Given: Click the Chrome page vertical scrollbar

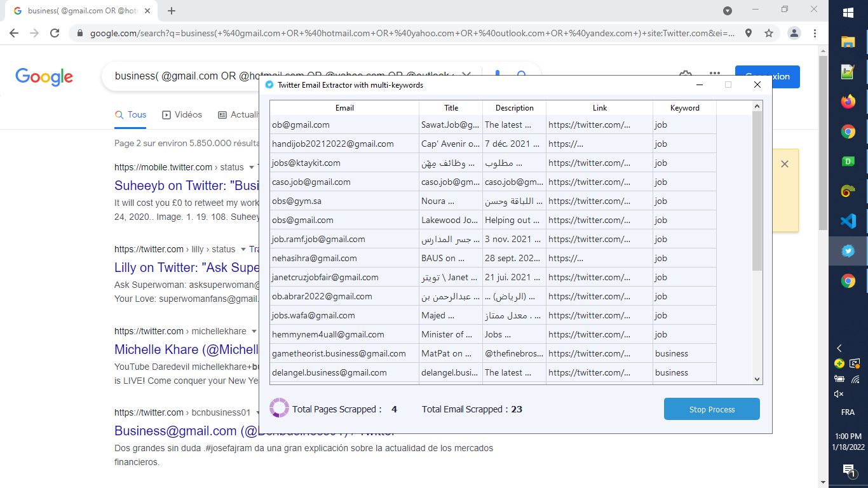Looking at the screenshot, I should point(823,143).
